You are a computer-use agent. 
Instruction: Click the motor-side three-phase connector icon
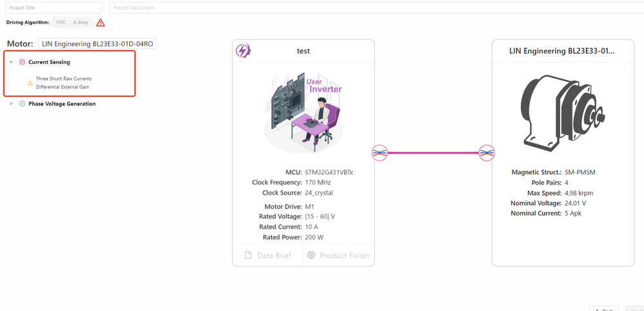pyautogui.click(x=487, y=153)
